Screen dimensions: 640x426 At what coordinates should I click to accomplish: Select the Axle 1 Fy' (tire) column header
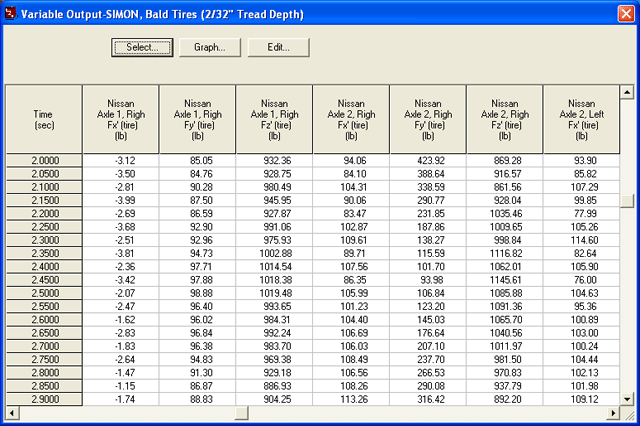[198, 120]
